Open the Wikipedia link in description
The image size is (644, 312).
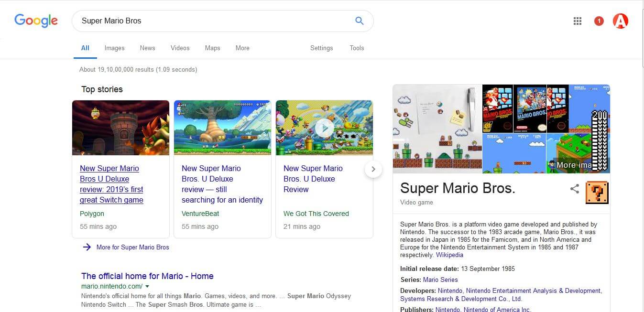click(449, 255)
